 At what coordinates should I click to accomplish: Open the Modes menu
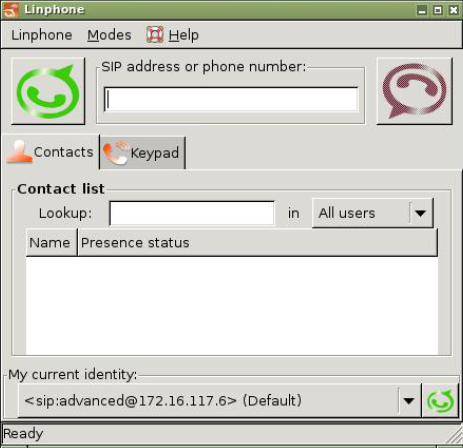coord(109,35)
